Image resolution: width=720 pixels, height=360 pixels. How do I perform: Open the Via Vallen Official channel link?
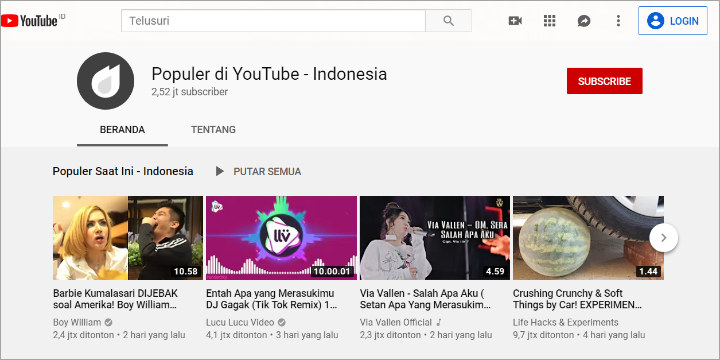396,322
